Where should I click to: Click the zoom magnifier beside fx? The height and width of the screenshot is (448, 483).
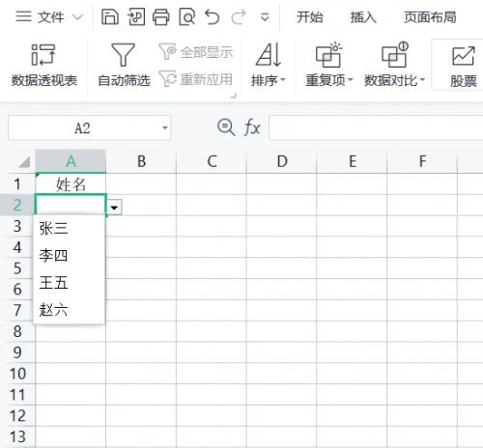pos(226,127)
